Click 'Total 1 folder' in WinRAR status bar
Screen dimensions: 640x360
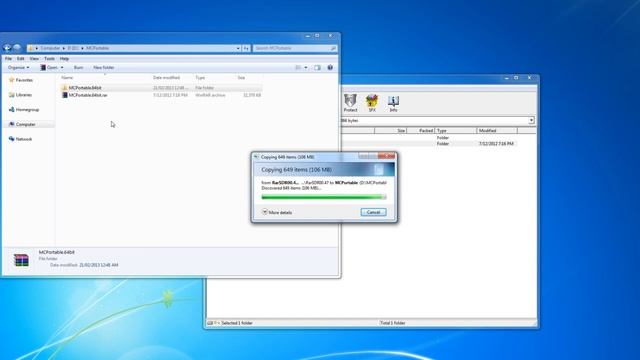pyautogui.click(x=392, y=323)
